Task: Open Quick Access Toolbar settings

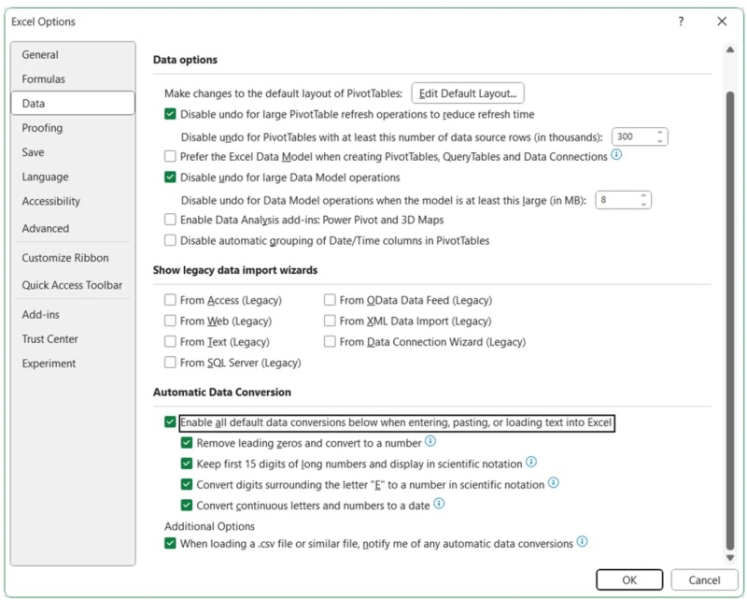Action: coord(72,285)
